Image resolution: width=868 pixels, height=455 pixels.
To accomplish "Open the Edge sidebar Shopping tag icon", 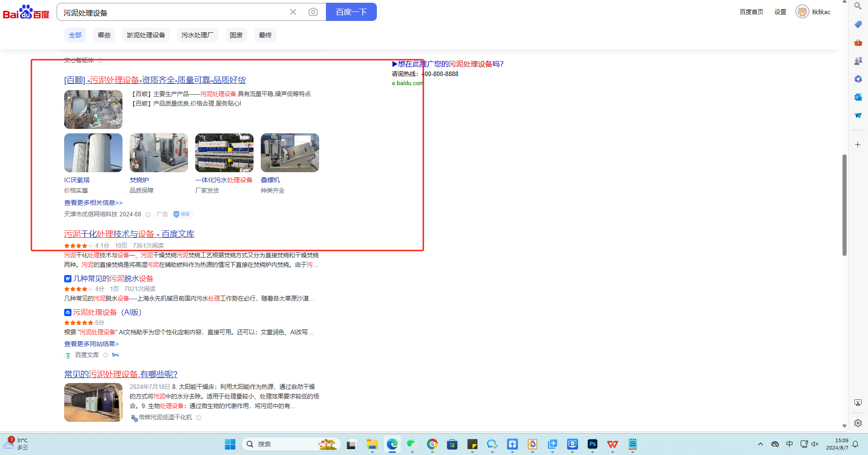I will pos(858,24).
